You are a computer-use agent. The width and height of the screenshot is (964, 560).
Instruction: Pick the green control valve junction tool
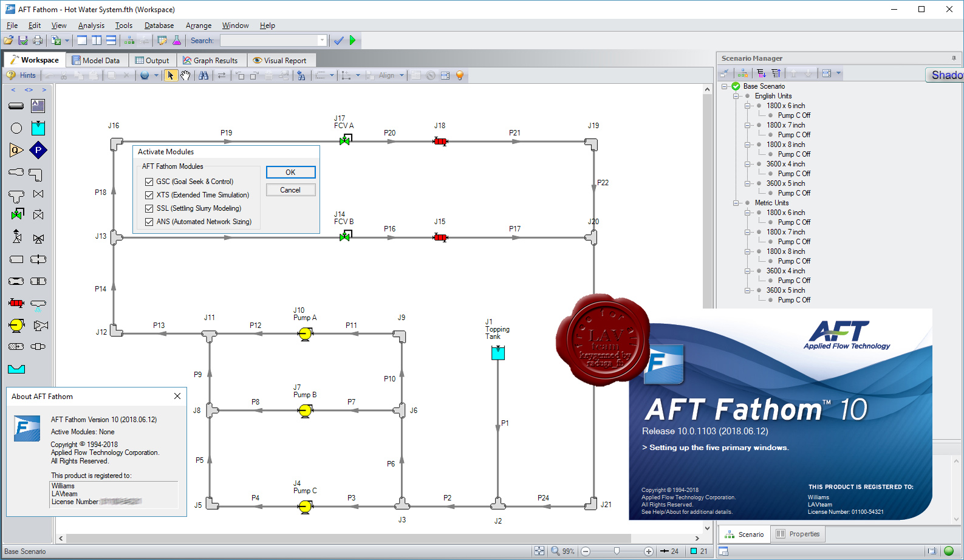(x=17, y=214)
